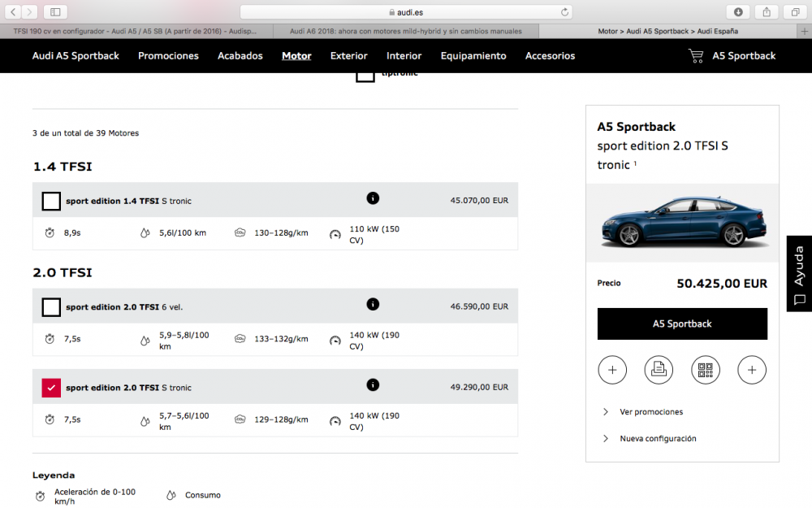
Task: Show info for sport edition 1.4 TFSI S tronic
Action: pos(373,198)
